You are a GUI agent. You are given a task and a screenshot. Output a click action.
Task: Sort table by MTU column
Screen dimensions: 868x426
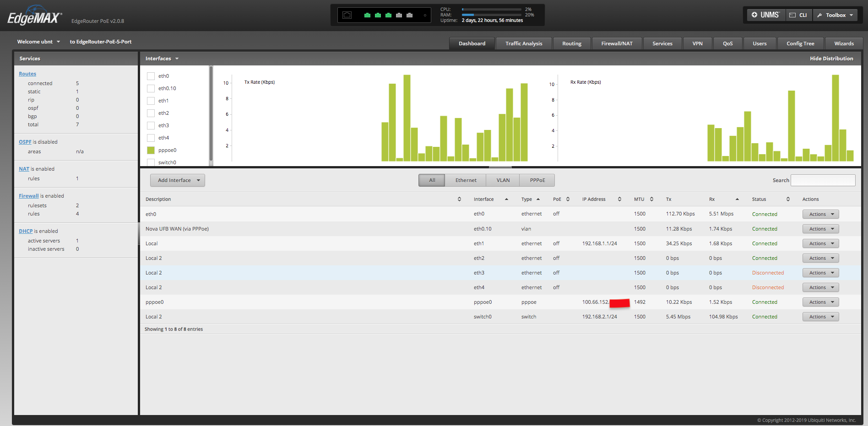(651, 199)
